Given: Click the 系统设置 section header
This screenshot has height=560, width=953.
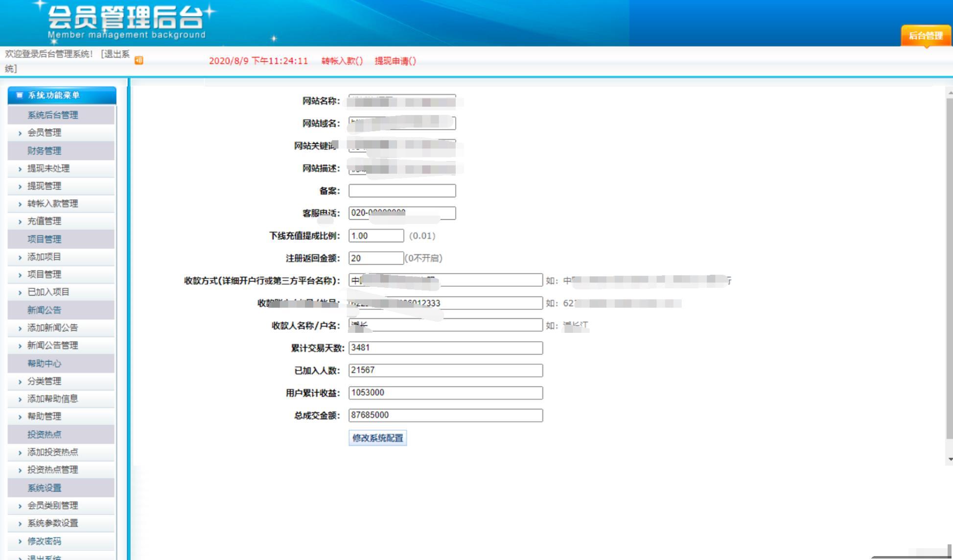Looking at the screenshot, I should (61, 488).
